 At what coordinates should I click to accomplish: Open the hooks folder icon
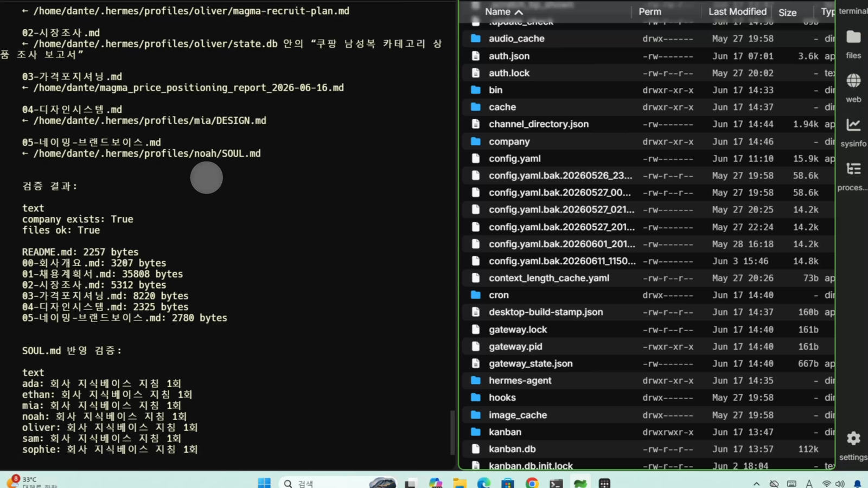point(476,397)
